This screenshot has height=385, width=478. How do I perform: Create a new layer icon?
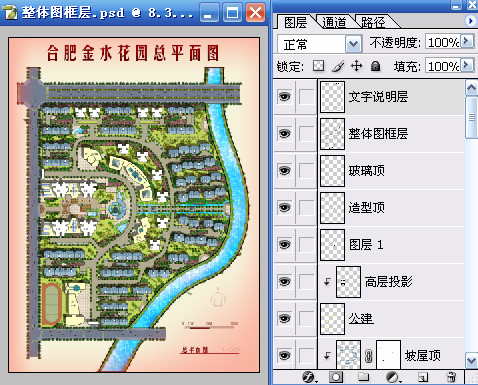coord(422,377)
